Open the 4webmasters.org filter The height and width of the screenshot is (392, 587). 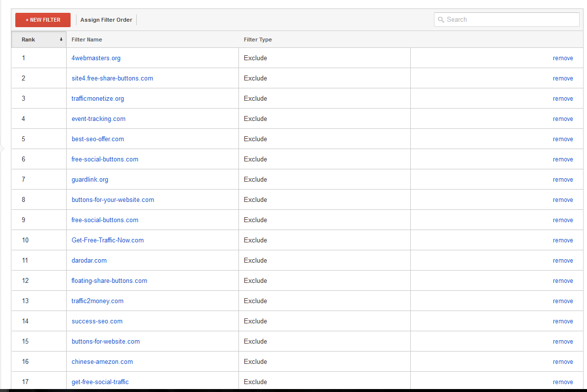click(x=96, y=58)
